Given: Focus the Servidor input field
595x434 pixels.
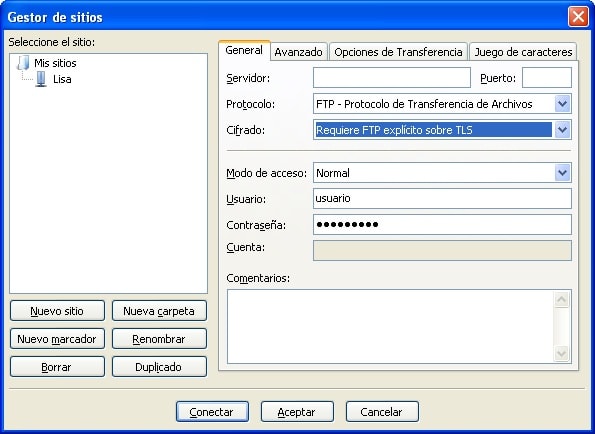Looking at the screenshot, I should (392, 78).
